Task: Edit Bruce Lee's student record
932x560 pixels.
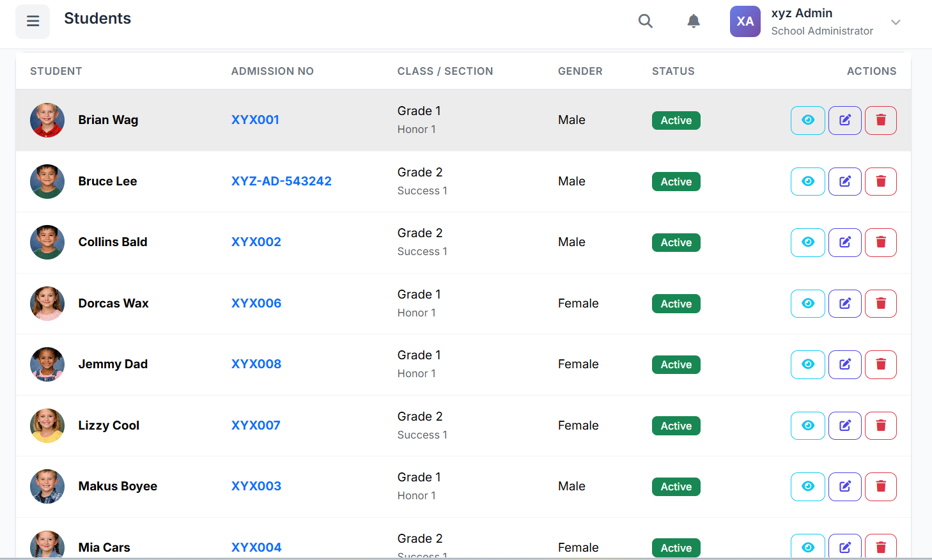Action: (844, 182)
